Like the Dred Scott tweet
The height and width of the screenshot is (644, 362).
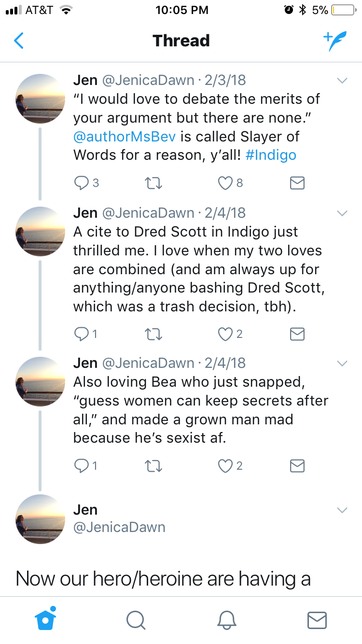coord(225,334)
